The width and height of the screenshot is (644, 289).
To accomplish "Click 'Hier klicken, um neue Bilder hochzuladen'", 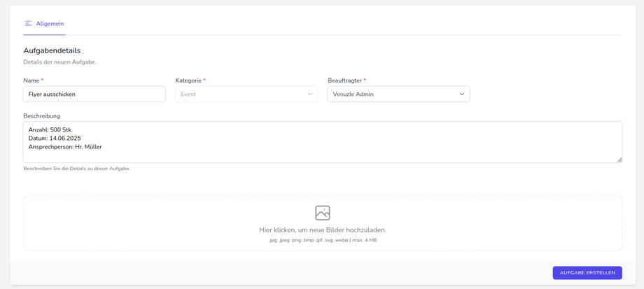I will click(322, 230).
